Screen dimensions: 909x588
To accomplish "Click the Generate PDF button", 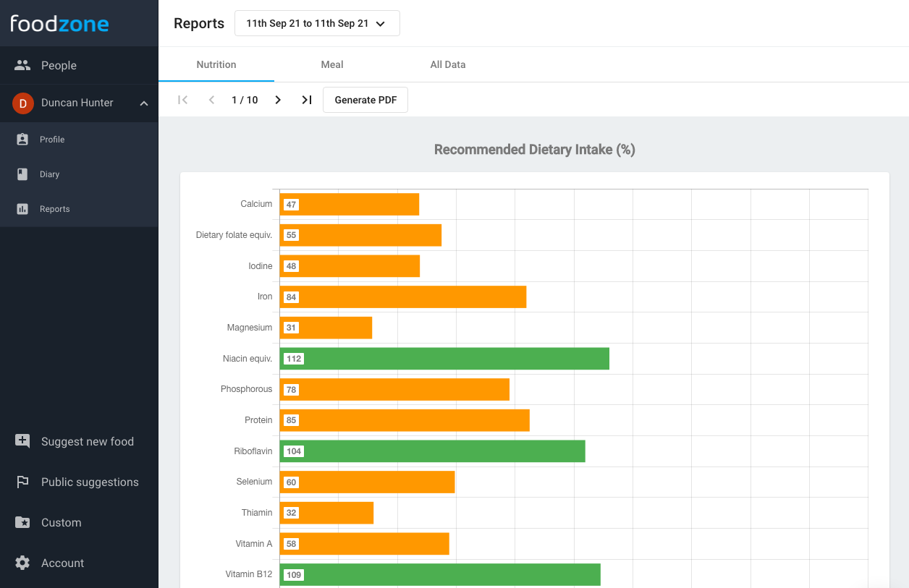I will (365, 100).
